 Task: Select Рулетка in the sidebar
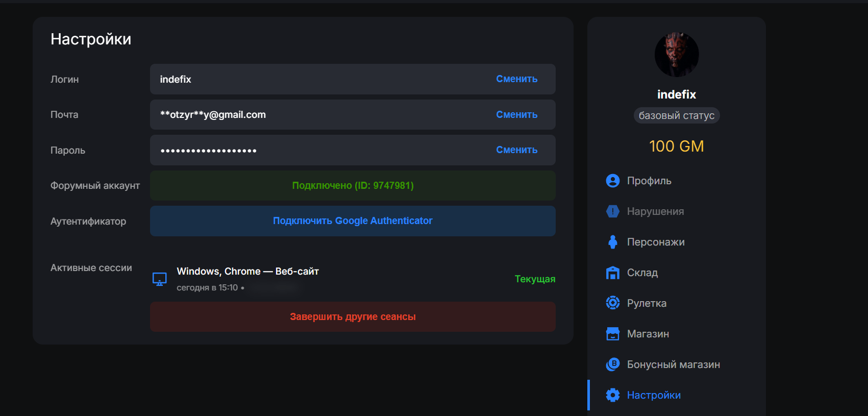(647, 303)
